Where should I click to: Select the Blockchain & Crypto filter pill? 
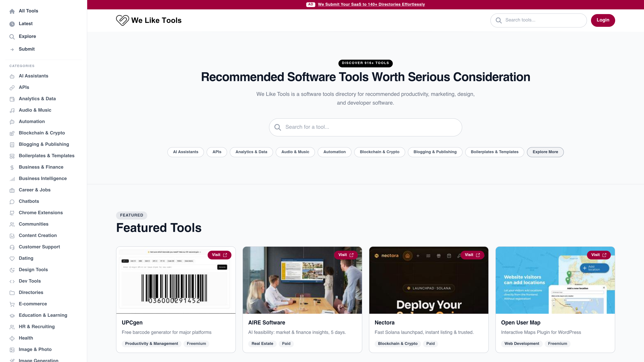(x=380, y=152)
